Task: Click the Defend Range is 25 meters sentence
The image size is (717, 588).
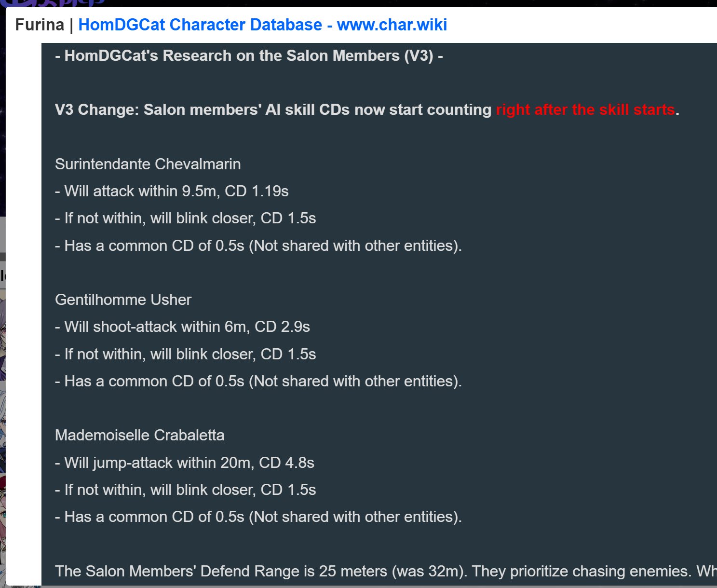Action: (386, 571)
